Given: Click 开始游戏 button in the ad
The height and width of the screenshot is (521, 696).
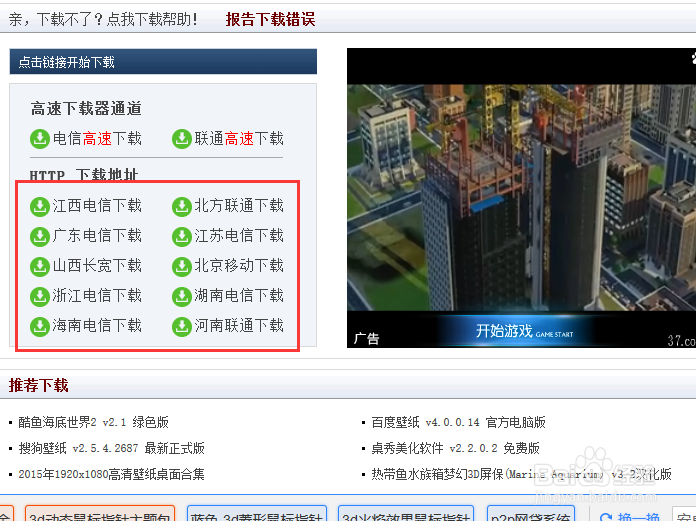Looking at the screenshot, I should [x=524, y=331].
